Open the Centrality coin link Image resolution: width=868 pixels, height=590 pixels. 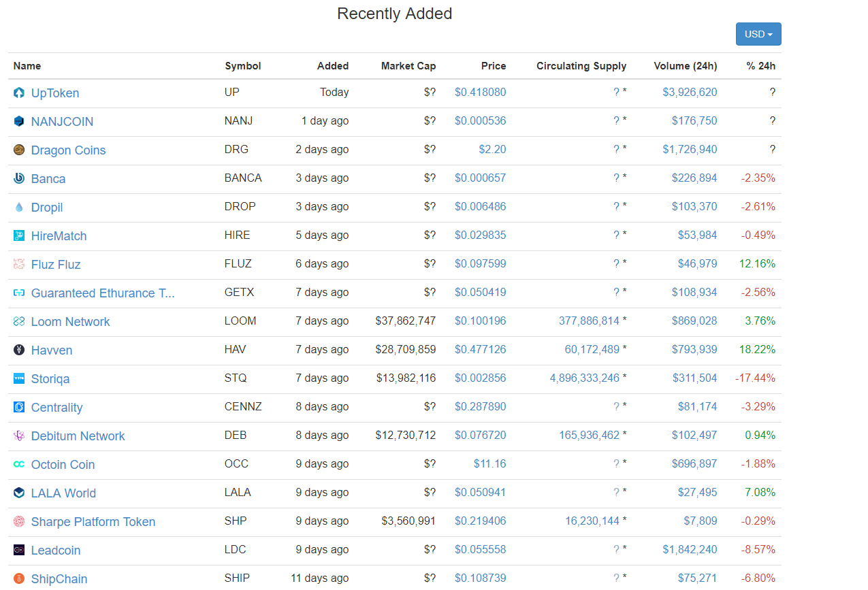pos(57,408)
